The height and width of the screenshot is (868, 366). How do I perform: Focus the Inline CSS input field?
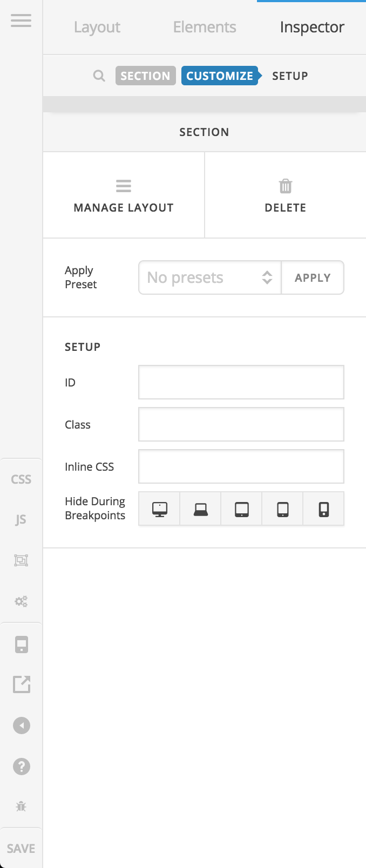(x=241, y=466)
